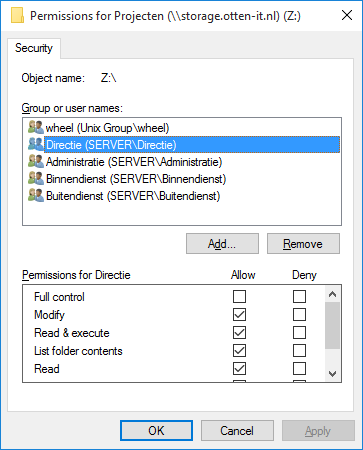Click the group icon beside Binnendienst entry
Screen dimensions: 363x450
(x=36, y=178)
